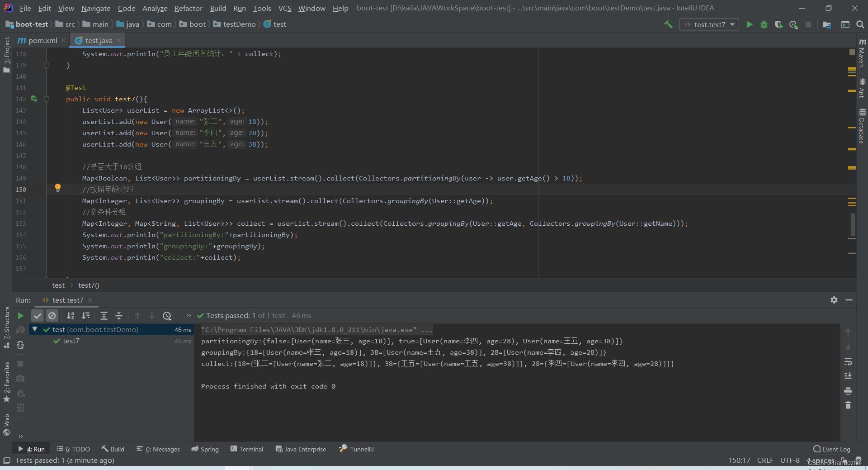Debug test.test7 with the bug icon
The image size is (868, 470).
[764, 24]
